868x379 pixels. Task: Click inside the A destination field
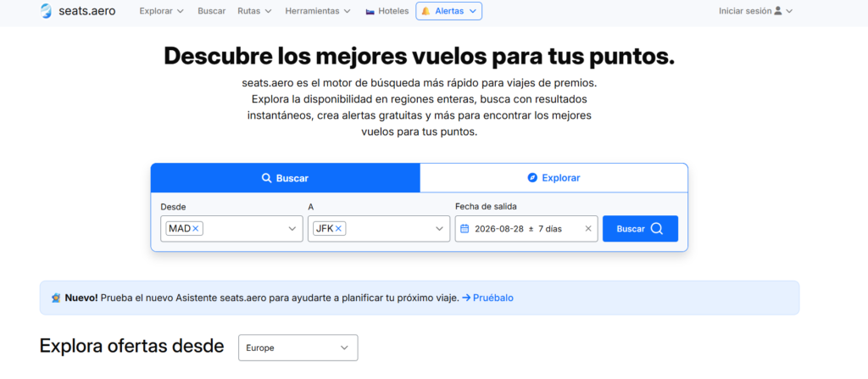(379, 229)
